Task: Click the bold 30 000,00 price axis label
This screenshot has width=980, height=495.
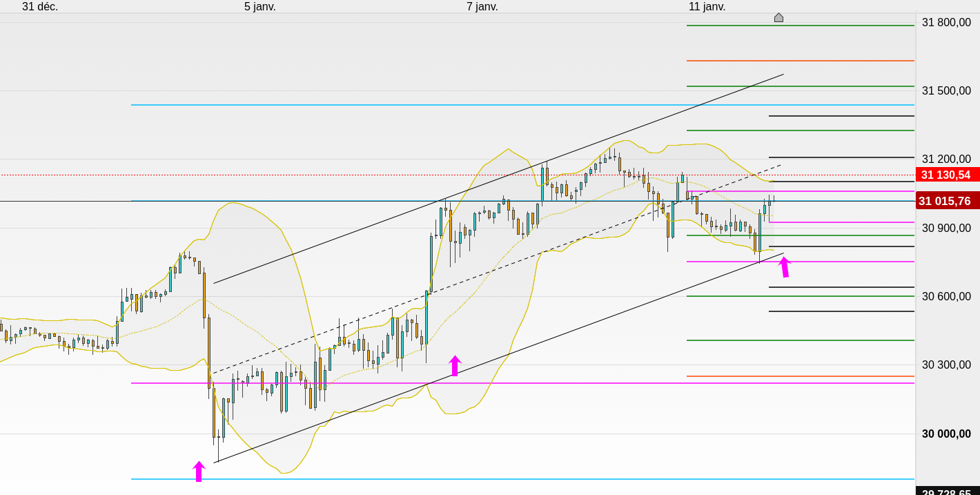Action: tap(946, 434)
